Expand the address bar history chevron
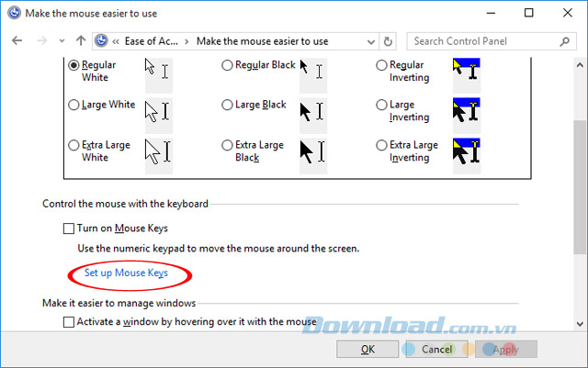The width and height of the screenshot is (588, 368). click(371, 41)
